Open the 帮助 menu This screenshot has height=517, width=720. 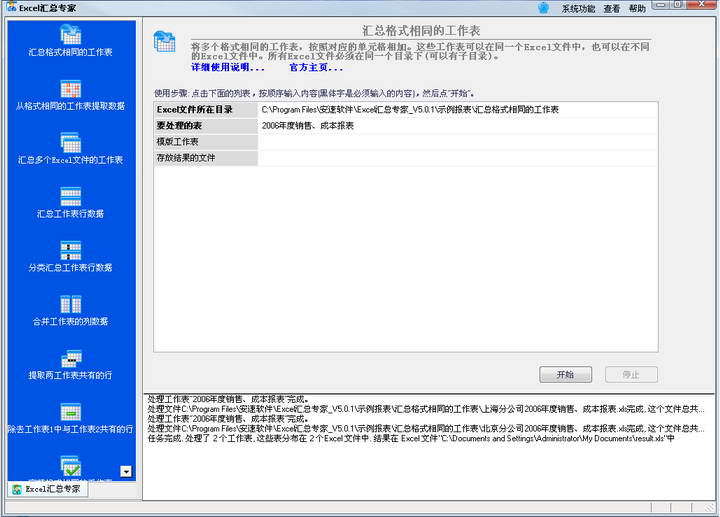pyautogui.click(x=637, y=8)
